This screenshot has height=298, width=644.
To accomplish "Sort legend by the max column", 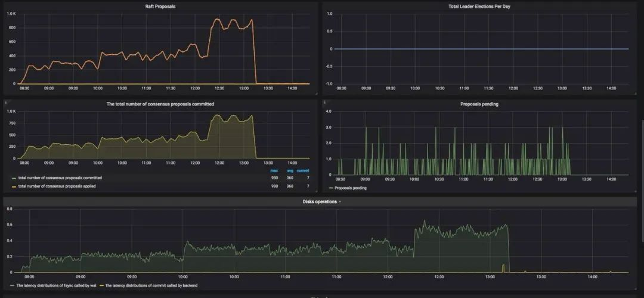I will click(x=274, y=170).
